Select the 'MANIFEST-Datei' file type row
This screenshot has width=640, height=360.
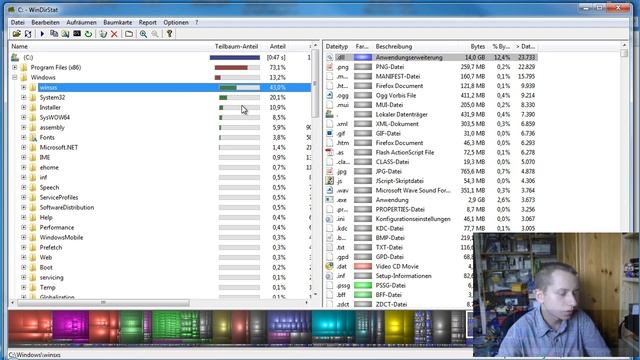(431, 76)
